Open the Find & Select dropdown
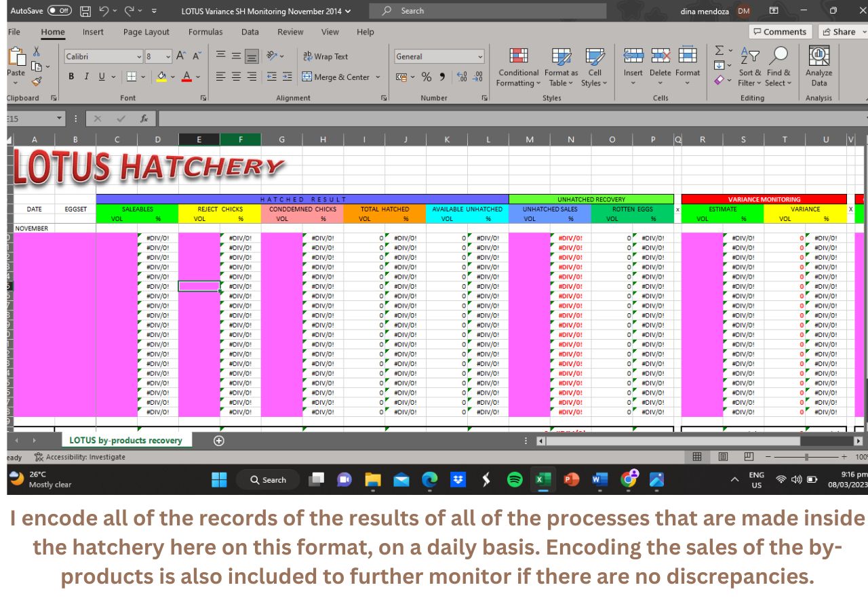The width and height of the screenshot is (868, 600). click(x=778, y=66)
